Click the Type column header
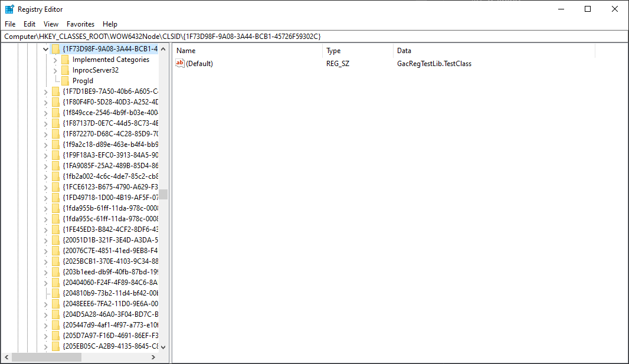The width and height of the screenshot is (629, 364). (333, 51)
